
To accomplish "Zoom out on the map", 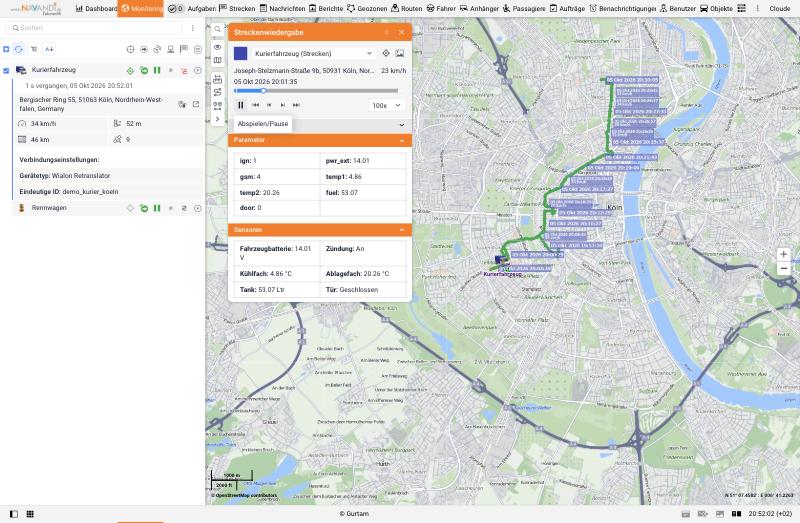I will pos(784,268).
